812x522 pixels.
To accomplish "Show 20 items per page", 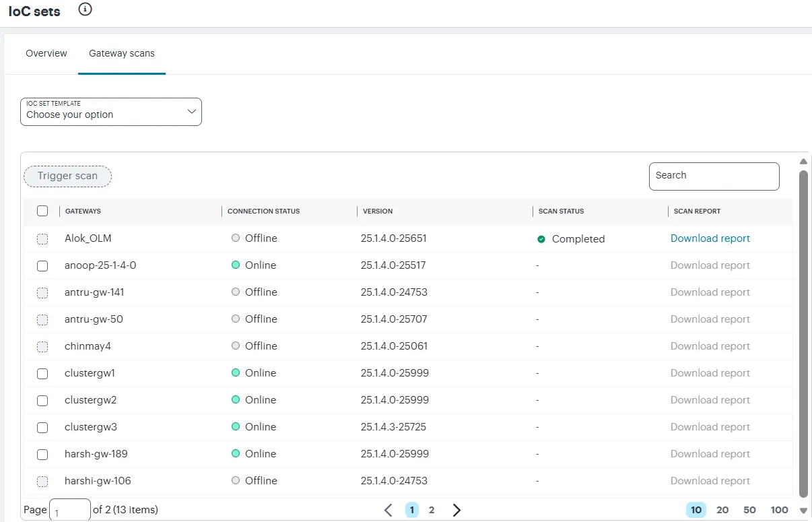I will click(722, 510).
